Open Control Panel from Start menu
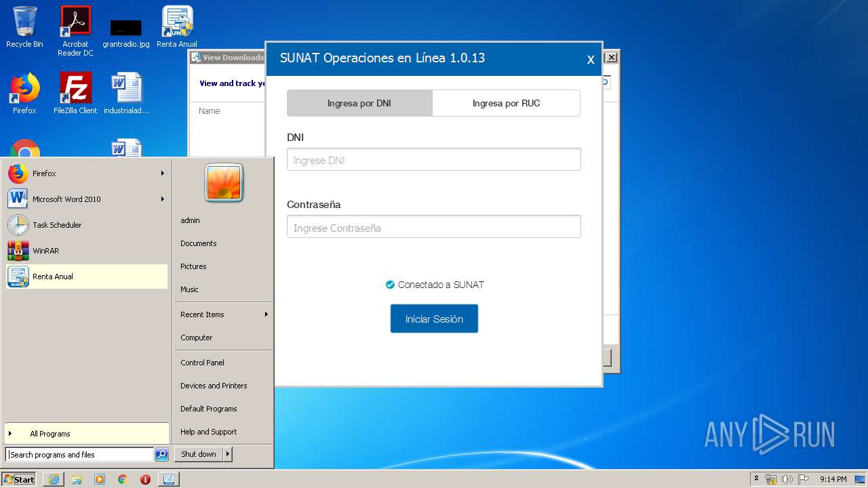Screen dimensions: 868x488 pyautogui.click(x=202, y=363)
